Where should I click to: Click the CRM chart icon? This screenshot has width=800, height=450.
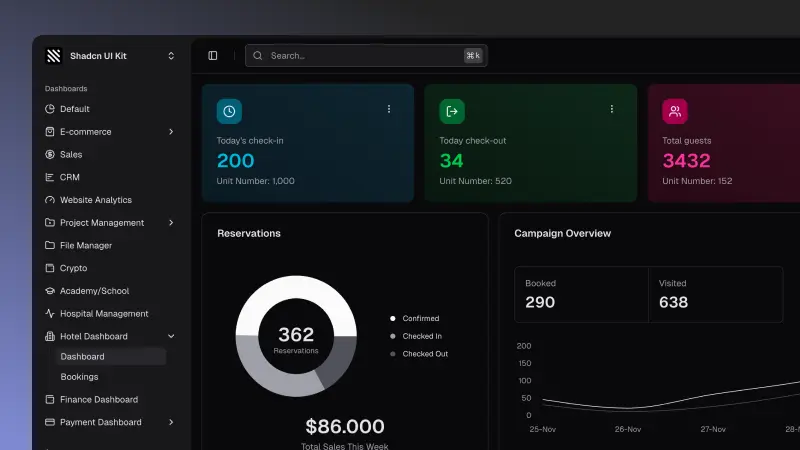click(x=49, y=177)
